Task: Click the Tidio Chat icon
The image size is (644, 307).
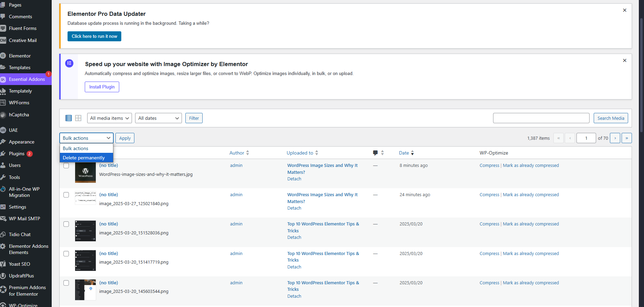Action: (x=3, y=234)
